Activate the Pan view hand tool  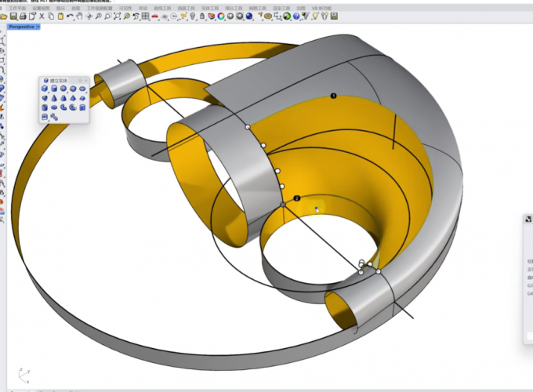tap(79, 16)
